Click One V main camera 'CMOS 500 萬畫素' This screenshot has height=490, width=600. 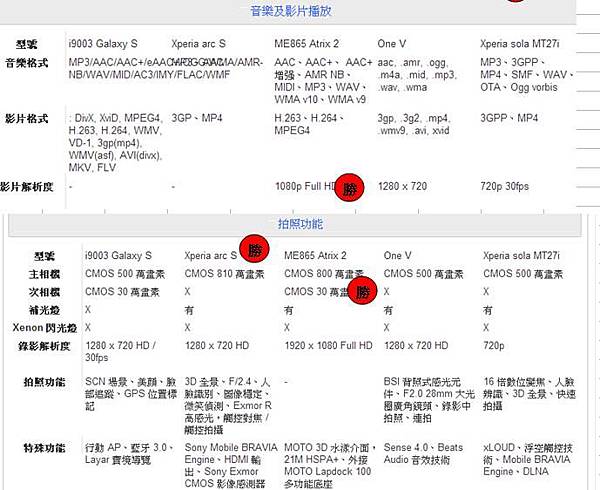423,274
